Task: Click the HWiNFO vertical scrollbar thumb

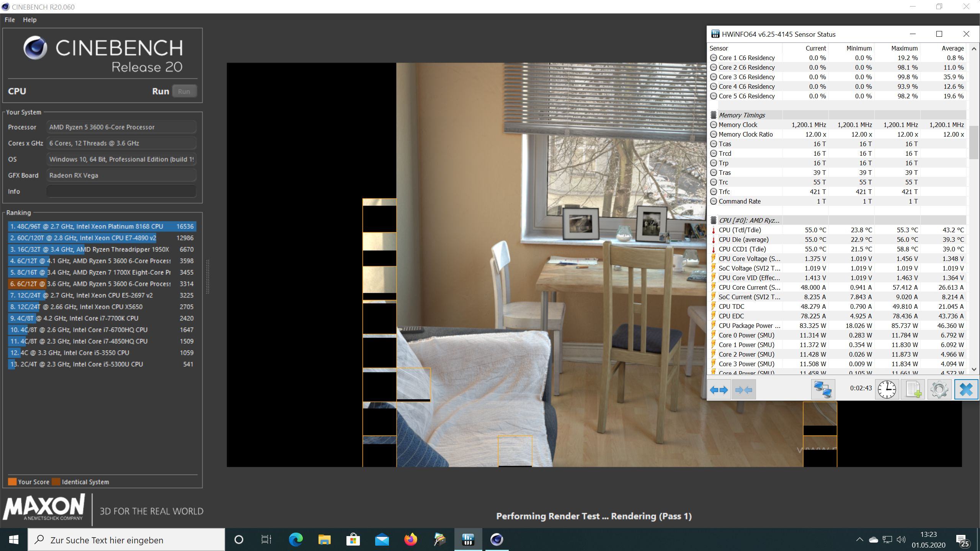Action: pos(973,142)
